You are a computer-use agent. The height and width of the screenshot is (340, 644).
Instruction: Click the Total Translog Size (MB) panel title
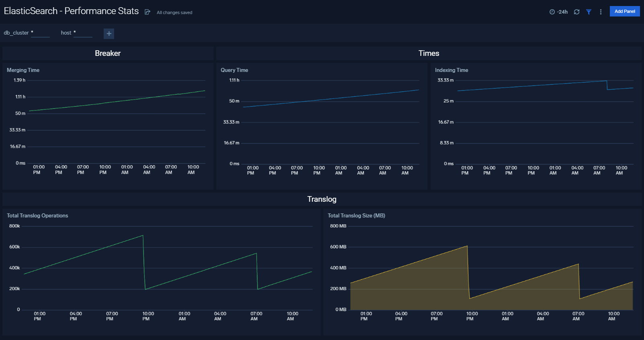(356, 216)
